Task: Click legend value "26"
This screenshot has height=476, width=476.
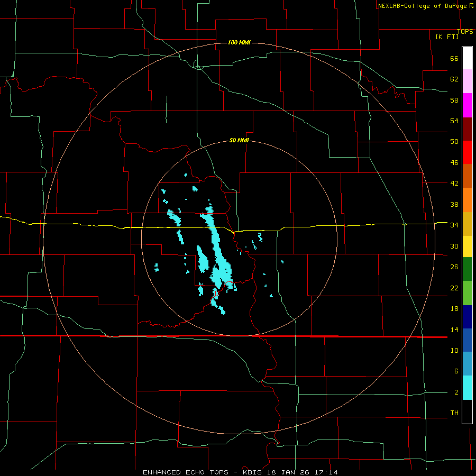Action: click(x=454, y=267)
